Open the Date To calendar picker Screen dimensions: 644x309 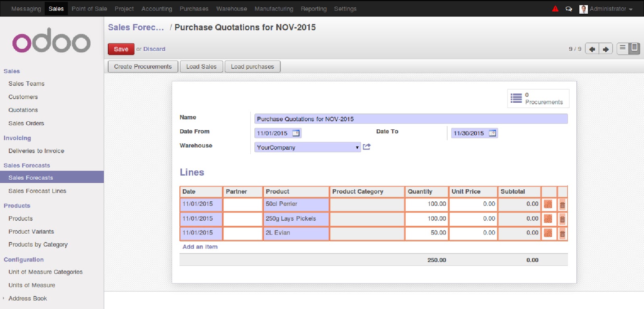(x=492, y=133)
